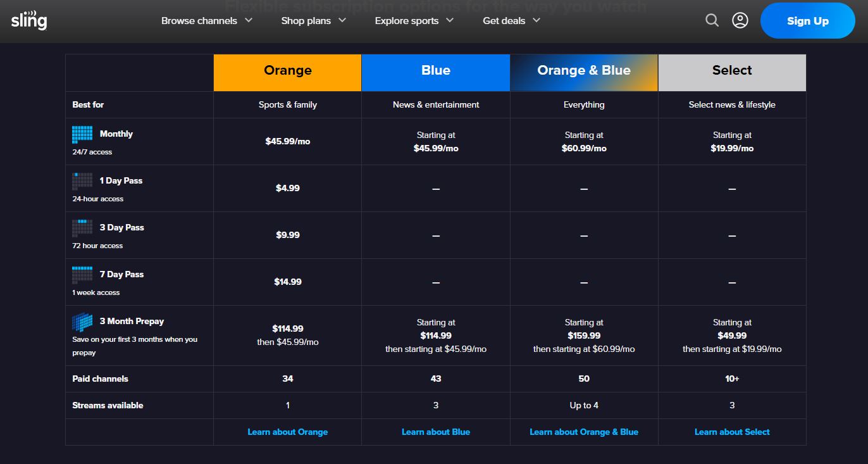Viewport: 868px width, 464px height.
Task: Click the Orange $9.99 3 Day Pass price
Action: 288,235
